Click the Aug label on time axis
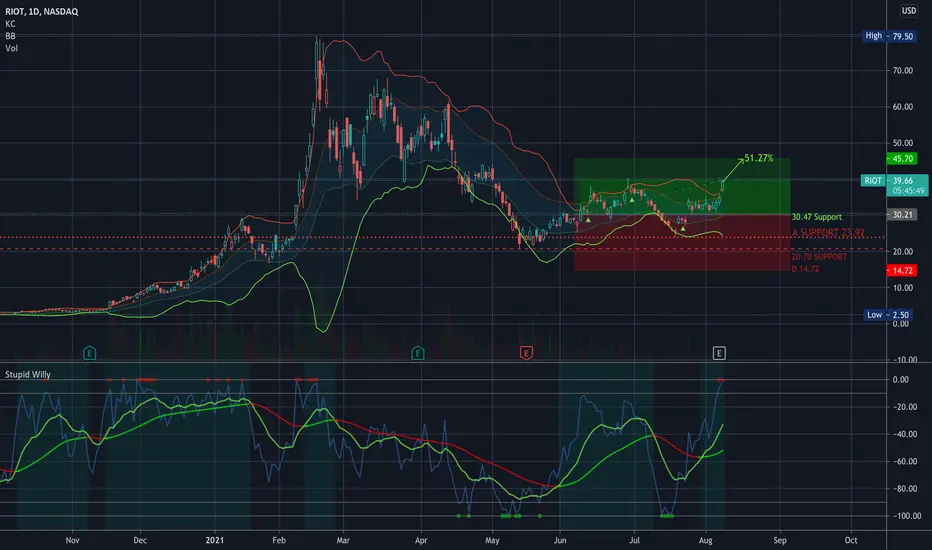The height and width of the screenshot is (550, 932). [706, 540]
